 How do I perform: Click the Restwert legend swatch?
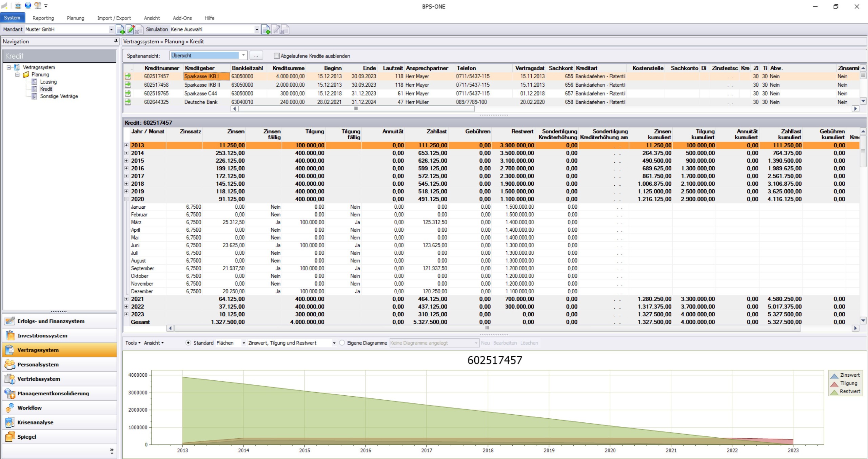click(834, 392)
